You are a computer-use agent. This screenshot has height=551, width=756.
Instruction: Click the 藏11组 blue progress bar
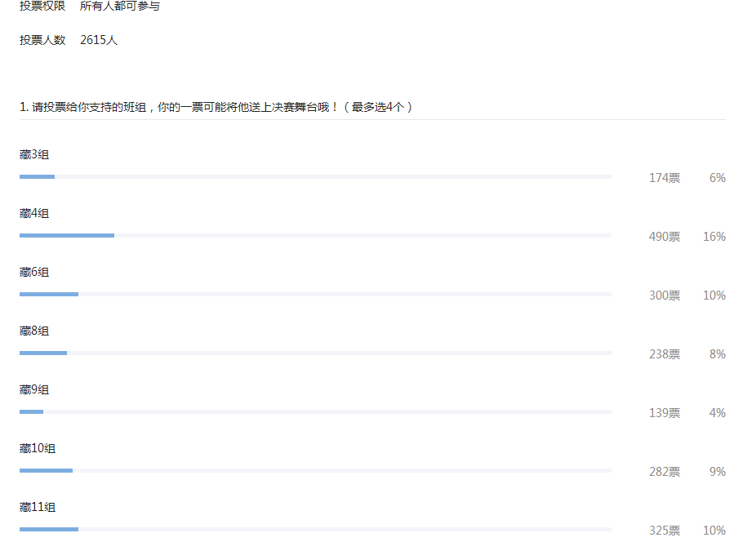click(x=49, y=529)
